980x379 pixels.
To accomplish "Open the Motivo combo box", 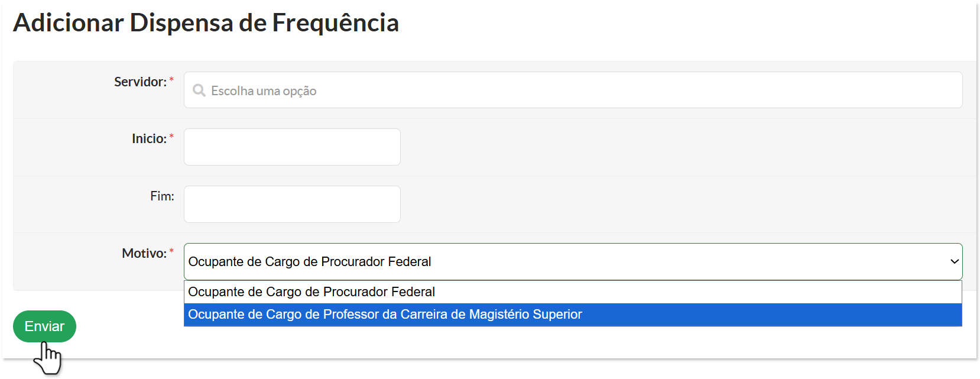I will [567, 261].
